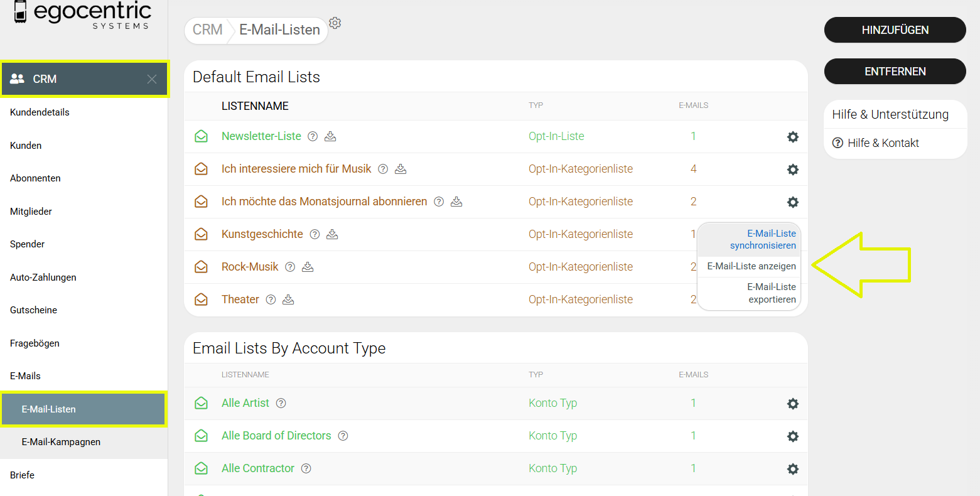Click the help icon beside Alle Board of Directors
This screenshot has width=980, height=496.
343,436
